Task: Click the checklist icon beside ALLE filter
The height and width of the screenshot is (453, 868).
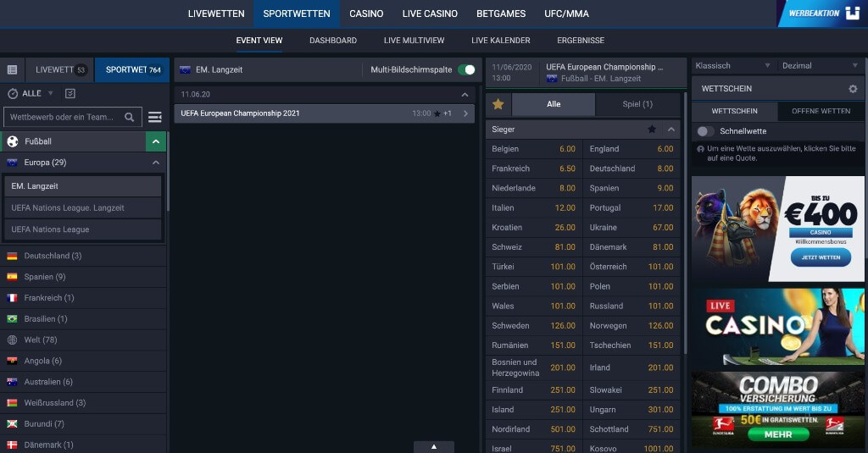Action: click(x=70, y=93)
